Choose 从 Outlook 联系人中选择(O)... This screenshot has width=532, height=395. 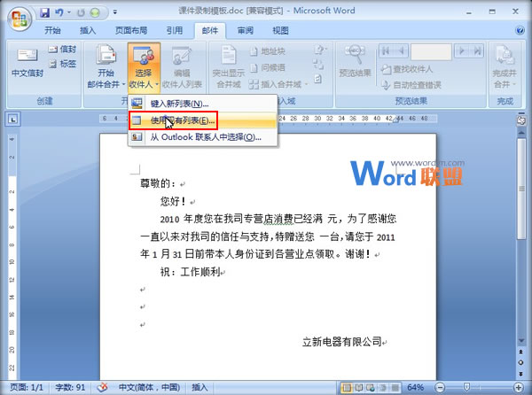[202, 137]
